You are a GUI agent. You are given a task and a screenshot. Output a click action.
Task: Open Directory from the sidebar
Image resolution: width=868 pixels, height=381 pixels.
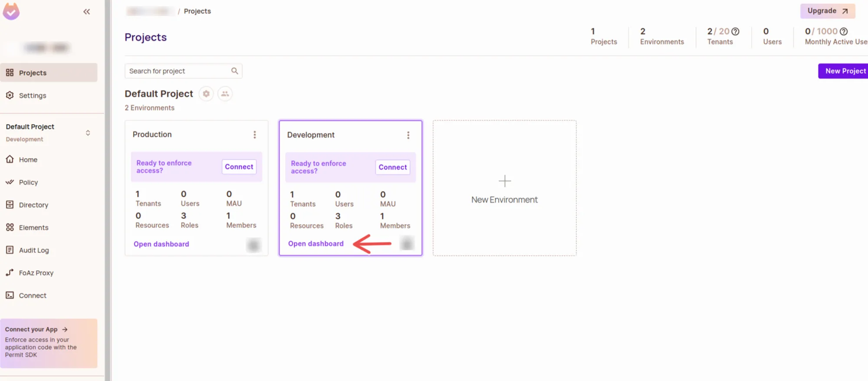pyautogui.click(x=33, y=205)
